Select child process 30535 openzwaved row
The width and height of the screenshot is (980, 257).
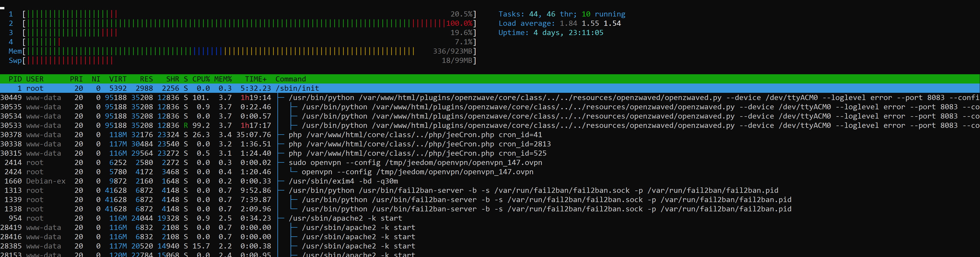pos(490,107)
